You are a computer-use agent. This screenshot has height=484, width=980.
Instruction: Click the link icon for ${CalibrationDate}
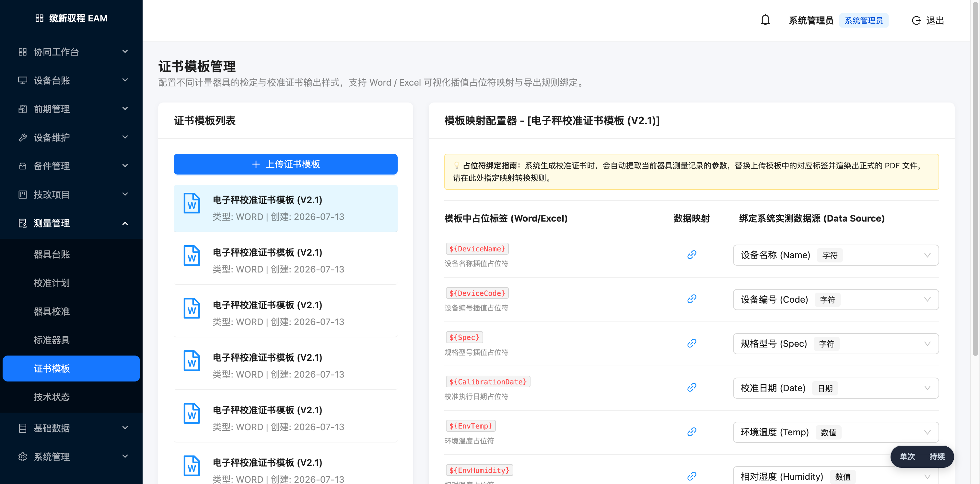pyautogui.click(x=692, y=388)
